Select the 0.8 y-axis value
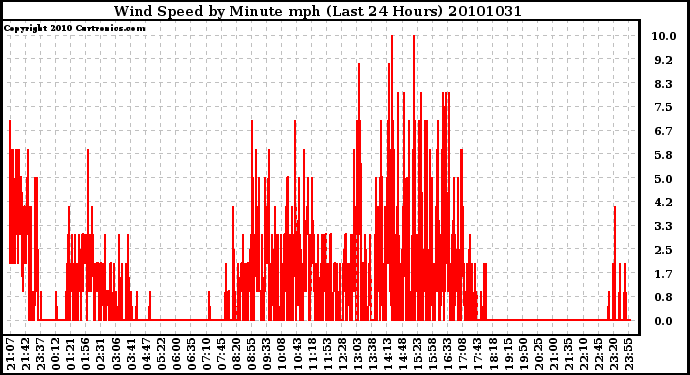The image size is (690, 375). click(x=664, y=298)
